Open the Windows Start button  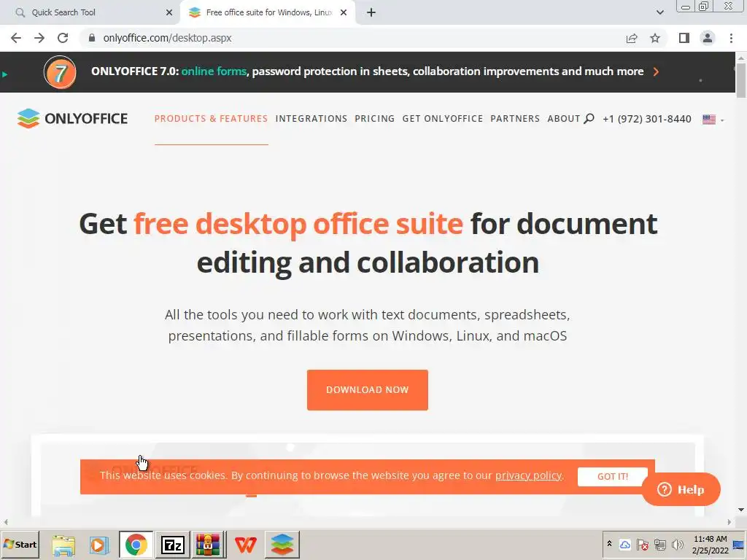tap(20, 544)
